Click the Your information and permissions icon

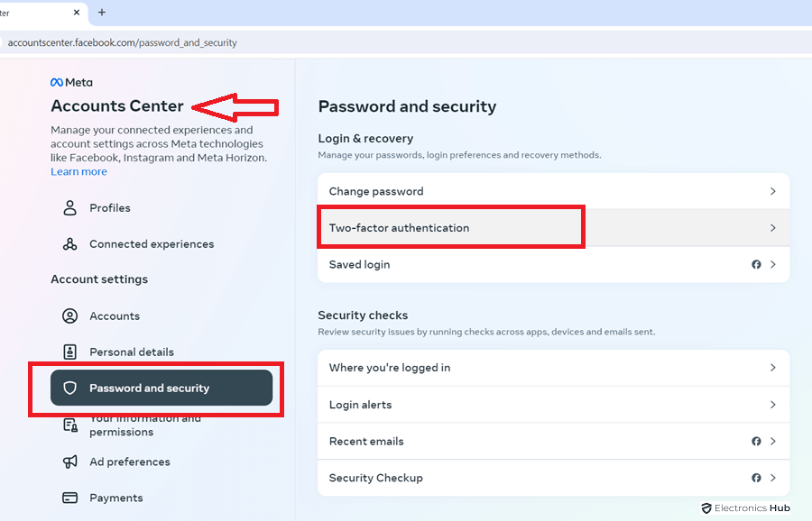click(69, 425)
